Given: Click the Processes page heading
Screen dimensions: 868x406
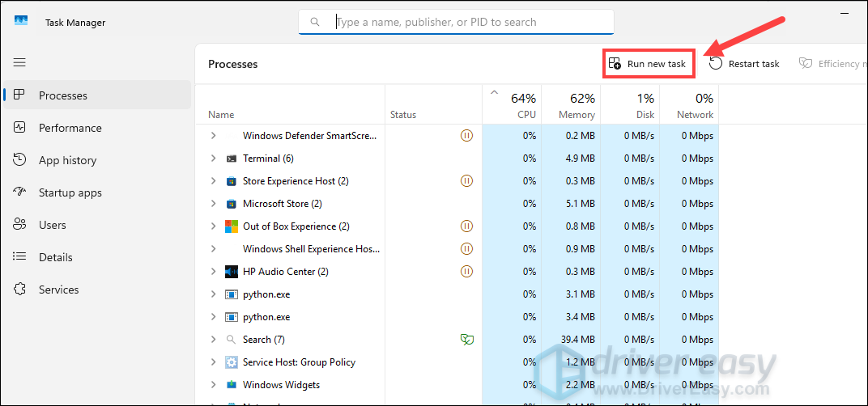Looking at the screenshot, I should click(x=233, y=64).
